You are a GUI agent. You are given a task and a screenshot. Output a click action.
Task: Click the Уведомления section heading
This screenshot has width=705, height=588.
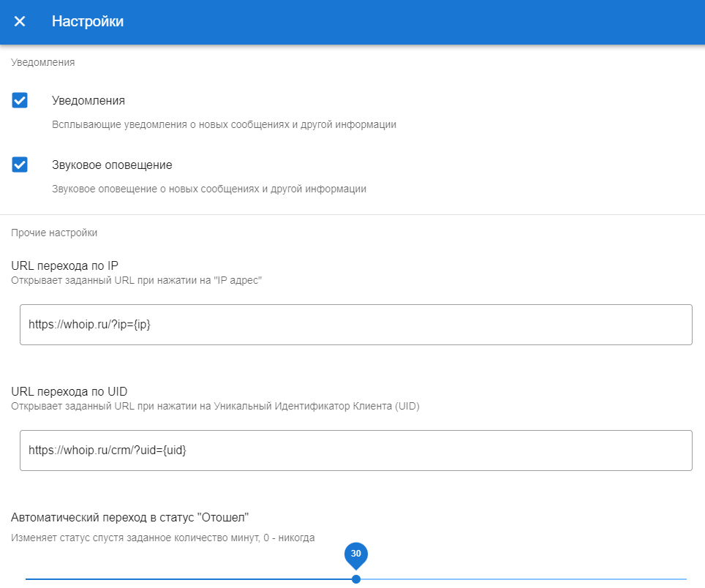[x=43, y=63]
